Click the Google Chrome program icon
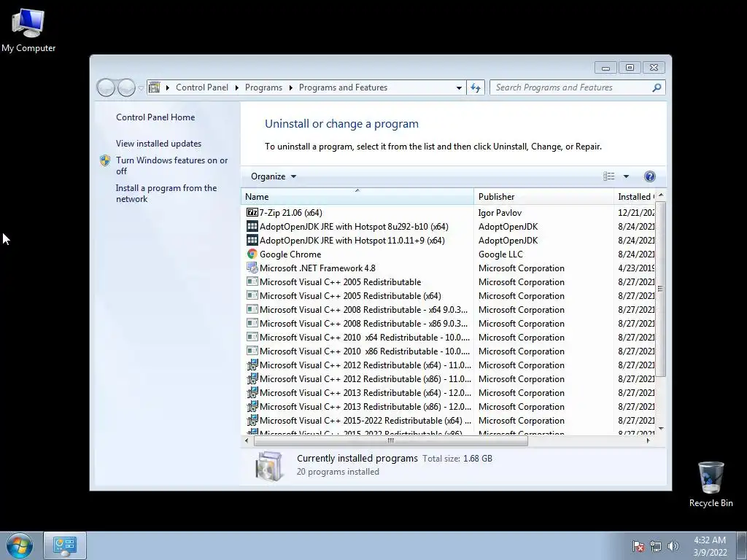 (x=252, y=254)
